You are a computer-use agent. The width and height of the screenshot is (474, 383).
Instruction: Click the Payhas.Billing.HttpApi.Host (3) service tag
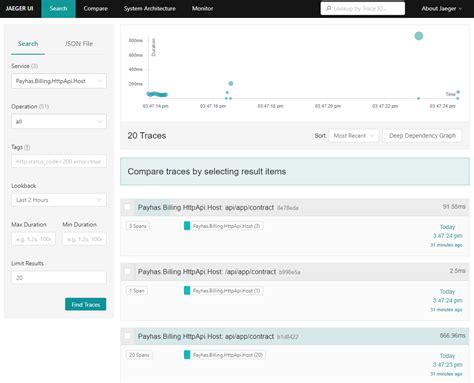224,226
